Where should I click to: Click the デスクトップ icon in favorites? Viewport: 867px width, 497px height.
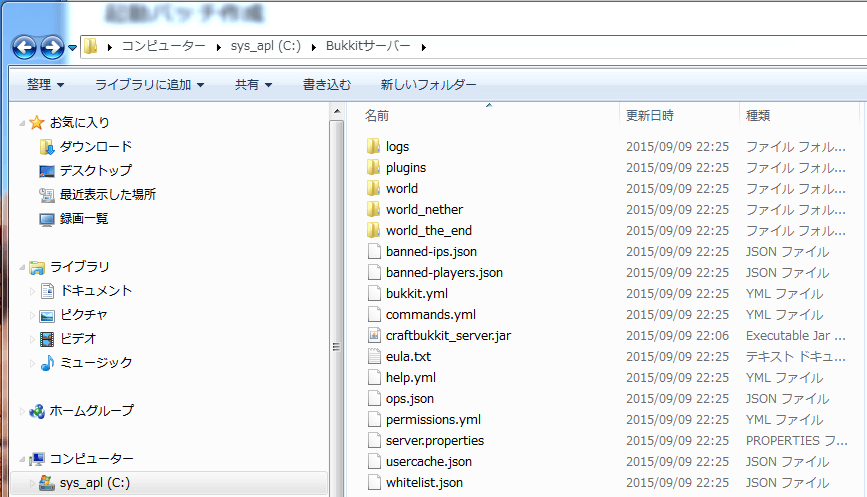[x=46, y=171]
